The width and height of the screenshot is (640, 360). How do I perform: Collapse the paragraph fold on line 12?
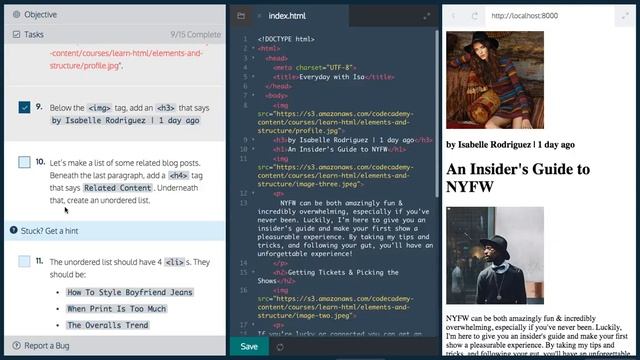pos(253,193)
